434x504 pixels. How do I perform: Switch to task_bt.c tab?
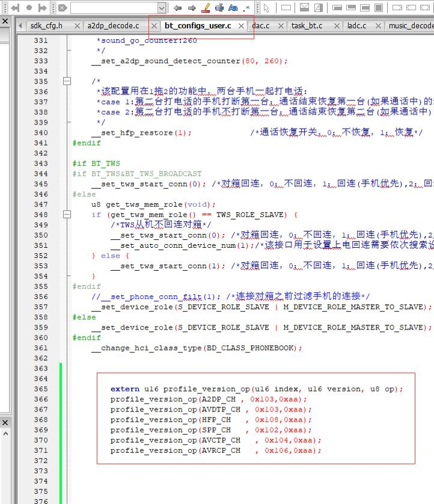(x=307, y=26)
